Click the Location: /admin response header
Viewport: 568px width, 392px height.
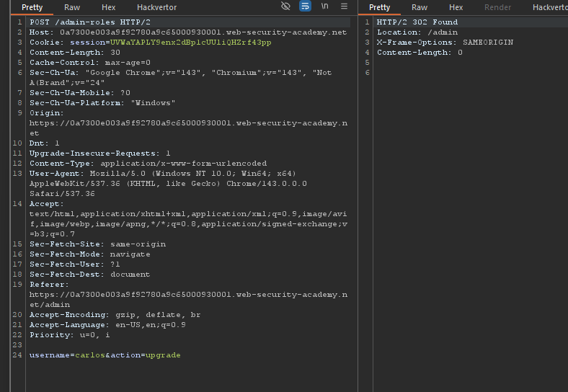pyautogui.click(x=417, y=32)
